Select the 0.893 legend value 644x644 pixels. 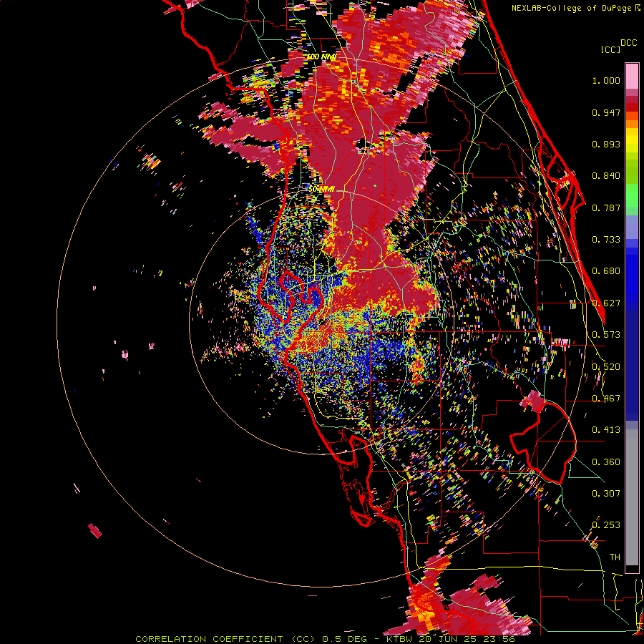[x=606, y=144]
